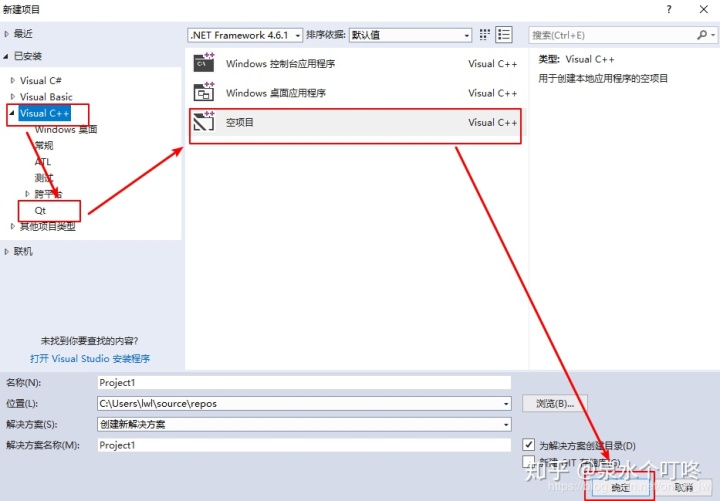Click the 浏览(B)... browse button

tap(555, 404)
